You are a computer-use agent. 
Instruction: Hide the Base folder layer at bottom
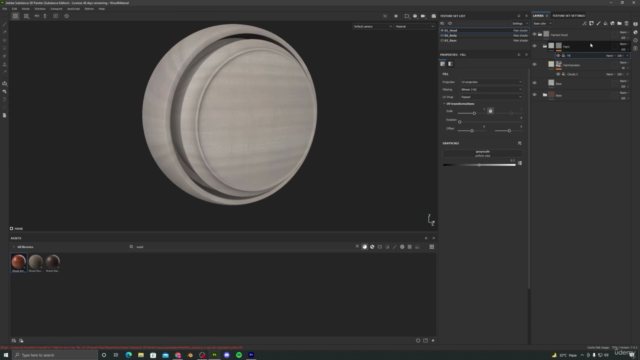tap(534, 95)
